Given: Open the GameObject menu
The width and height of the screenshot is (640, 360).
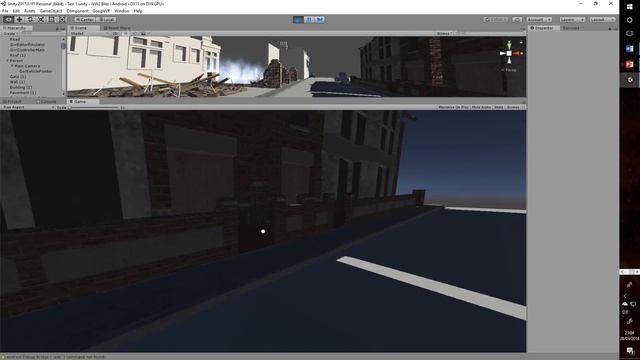Looking at the screenshot, I should click(x=51, y=11).
